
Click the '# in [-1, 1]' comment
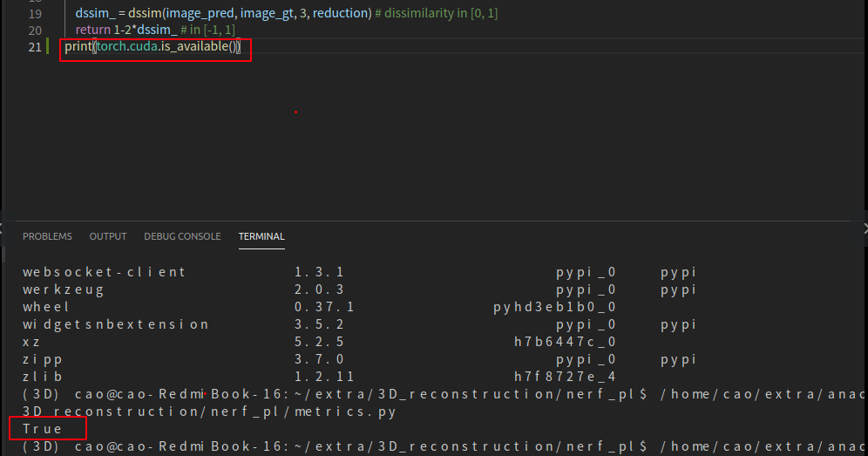coord(207,30)
